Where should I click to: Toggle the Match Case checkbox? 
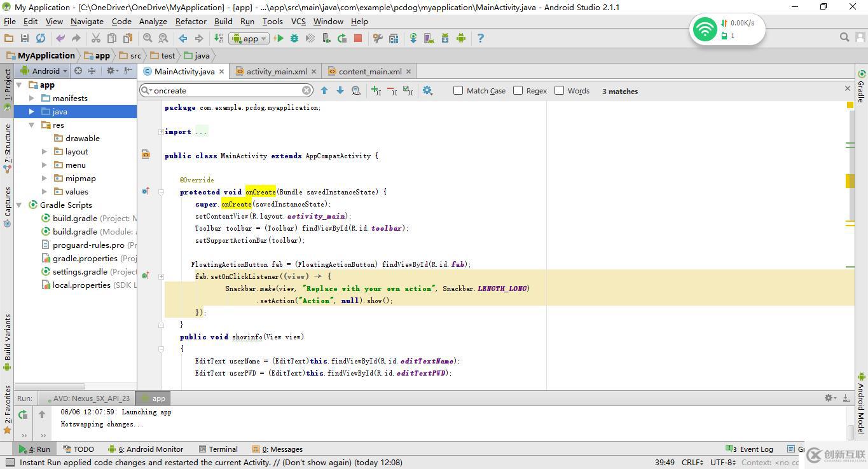[x=458, y=90]
